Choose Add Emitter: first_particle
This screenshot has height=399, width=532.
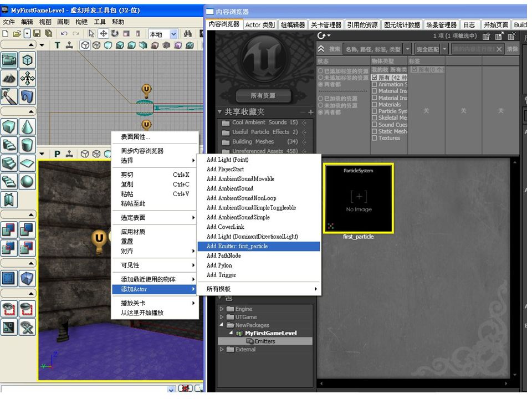tap(259, 246)
